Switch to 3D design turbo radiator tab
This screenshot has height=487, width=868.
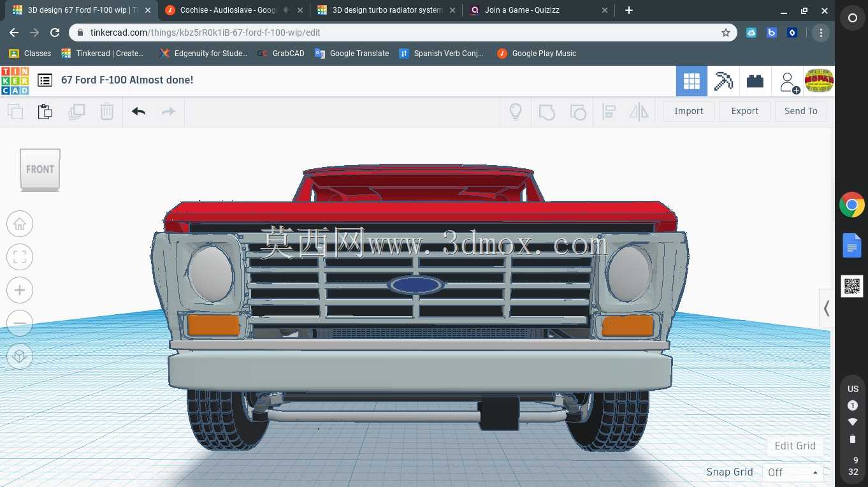point(386,10)
